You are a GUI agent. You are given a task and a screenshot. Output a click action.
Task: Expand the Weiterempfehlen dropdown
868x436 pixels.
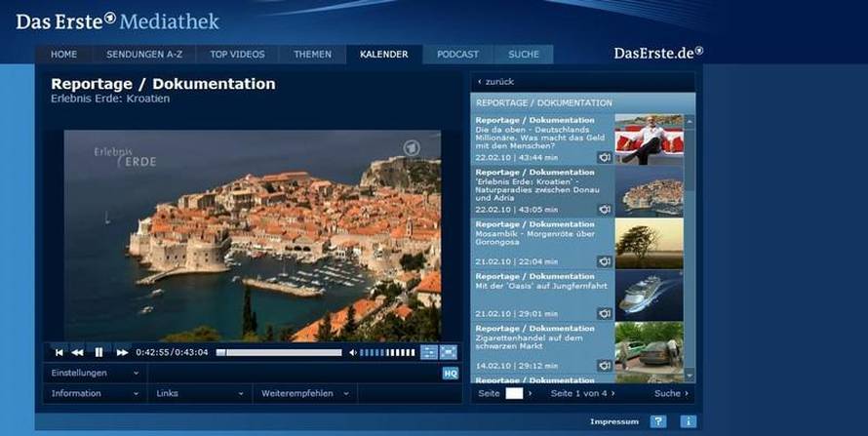(x=305, y=393)
